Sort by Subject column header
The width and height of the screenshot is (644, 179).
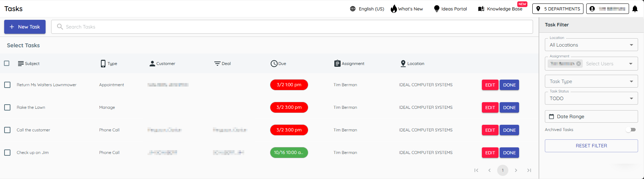tap(29, 64)
